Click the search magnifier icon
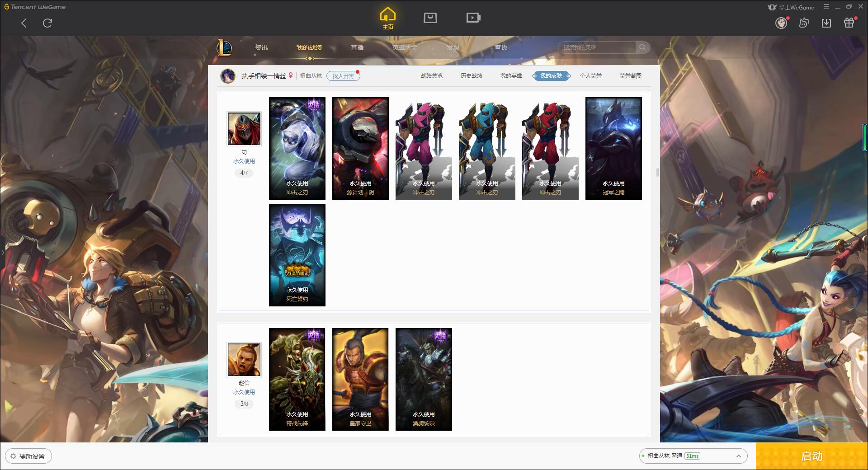The height and width of the screenshot is (470, 868). point(642,47)
